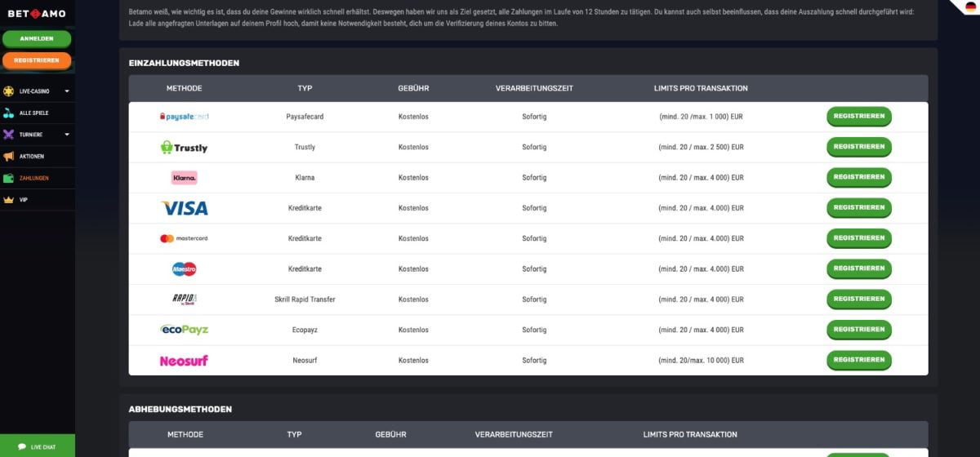Click the Live Chat speech bubble icon
980x457 pixels.
pyautogui.click(x=22, y=447)
